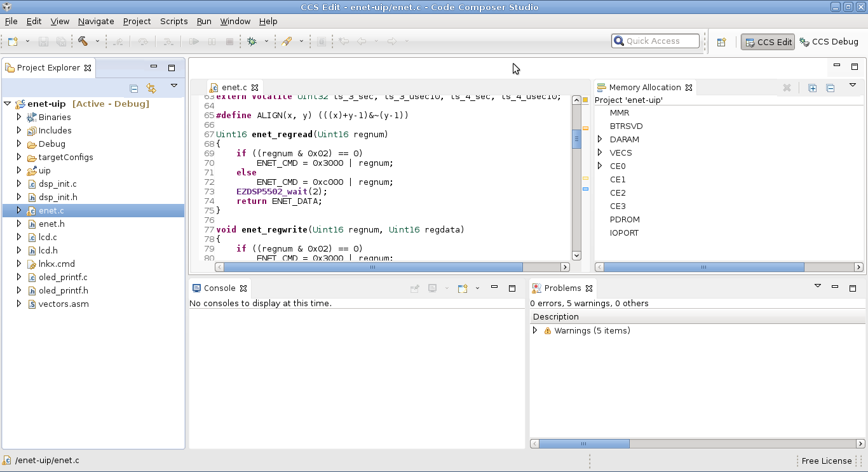
Task: Click the Description column header
Action: click(x=697, y=316)
